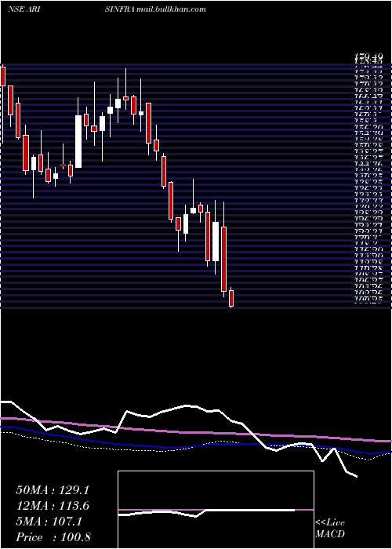Select the <<Live MACD label
The width and height of the screenshot is (392, 549).
[x=330, y=528]
